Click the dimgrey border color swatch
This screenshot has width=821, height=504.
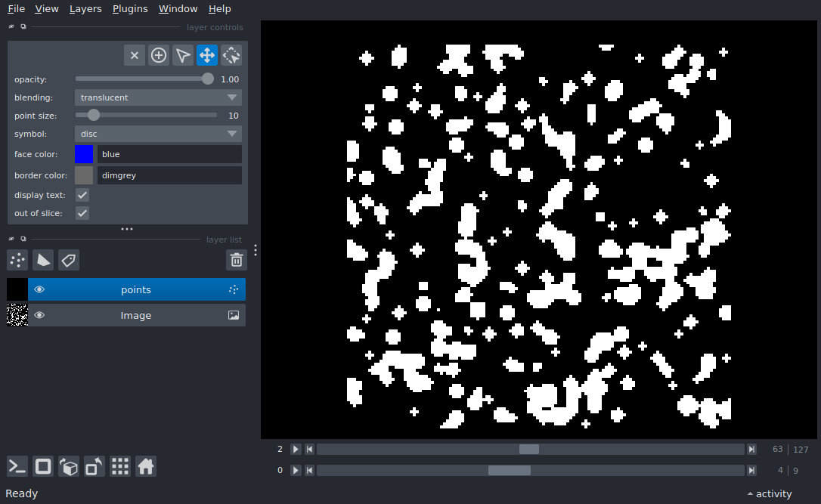84,175
